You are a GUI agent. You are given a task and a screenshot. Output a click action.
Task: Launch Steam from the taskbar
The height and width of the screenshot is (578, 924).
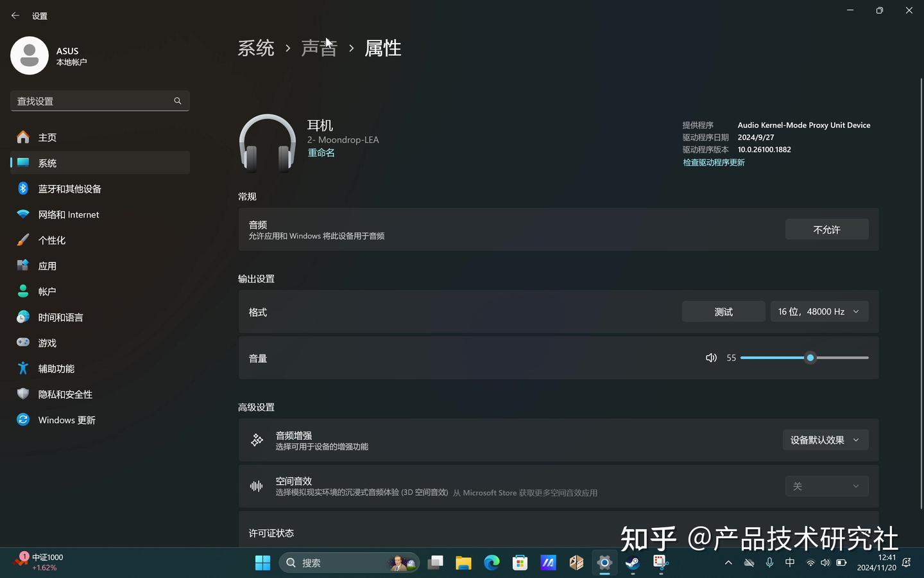coord(632,563)
